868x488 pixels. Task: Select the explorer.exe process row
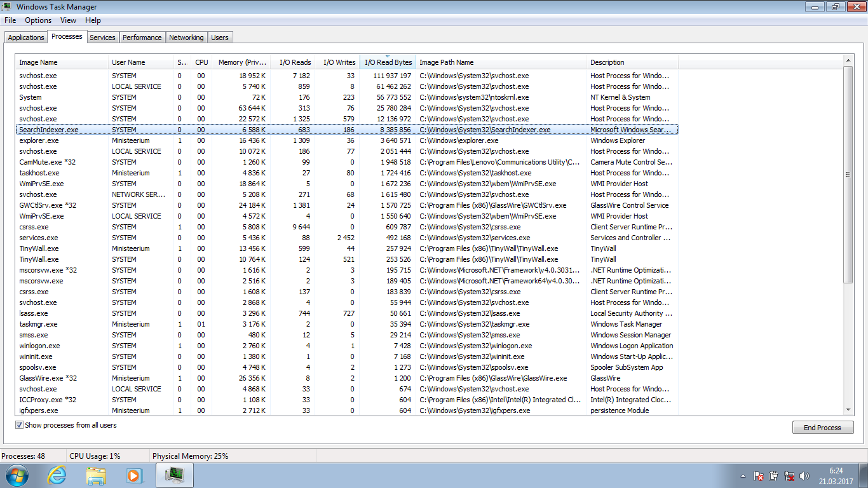tap(39, 140)
